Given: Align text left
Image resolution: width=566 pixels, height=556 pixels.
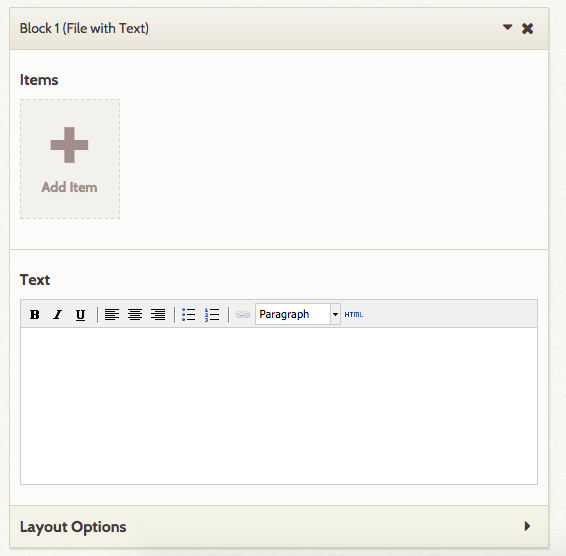Looking at the screenshot, I should coord(112,314).
